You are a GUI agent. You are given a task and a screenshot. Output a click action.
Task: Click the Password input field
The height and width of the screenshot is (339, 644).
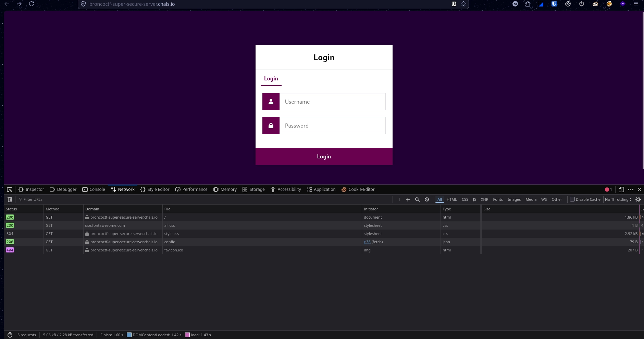tap(333, 126)
